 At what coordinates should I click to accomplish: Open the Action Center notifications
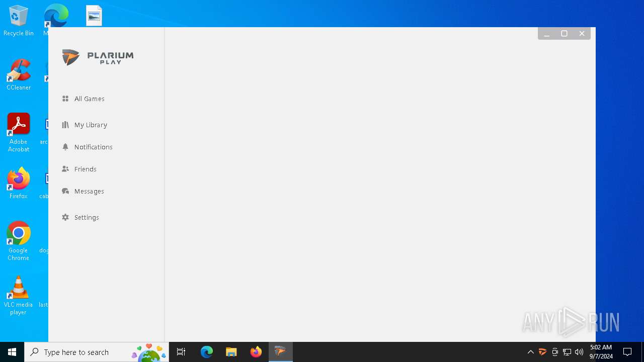pos(627,352)
